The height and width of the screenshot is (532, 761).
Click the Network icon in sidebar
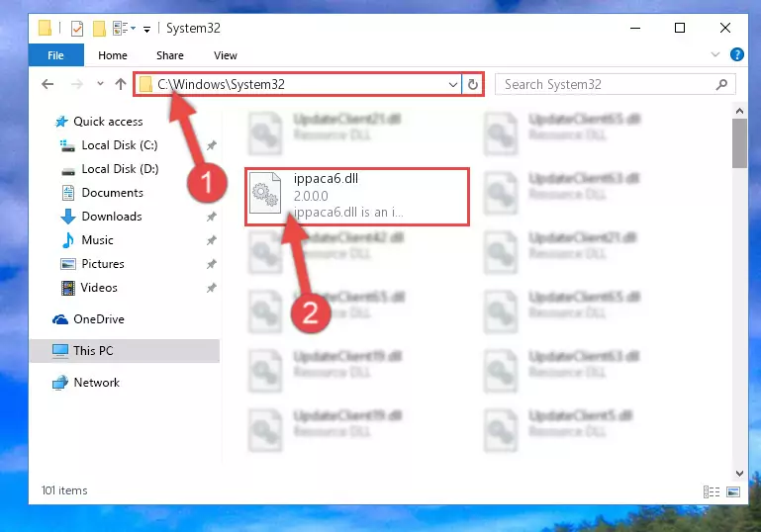[x=60, y=383]
